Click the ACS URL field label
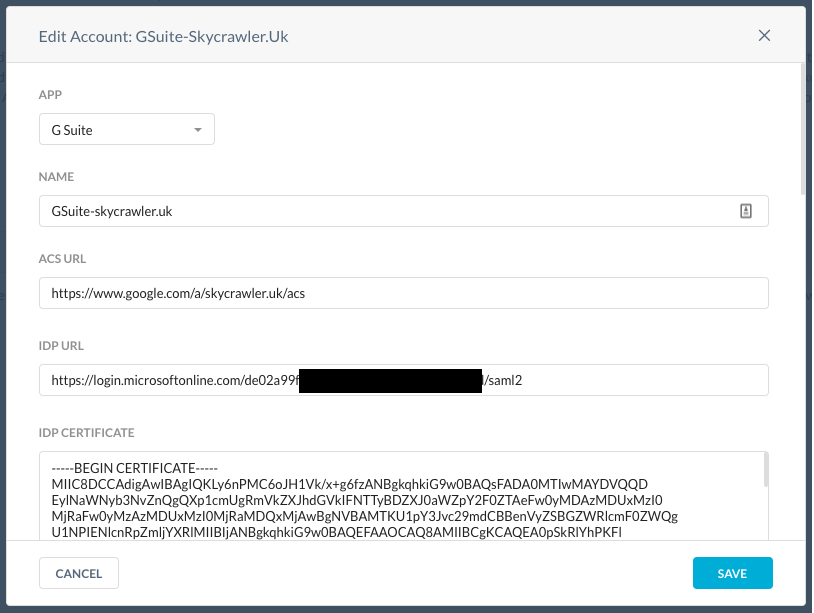The image size is (814, 613). pyautogui.click(x=62, y=258)
